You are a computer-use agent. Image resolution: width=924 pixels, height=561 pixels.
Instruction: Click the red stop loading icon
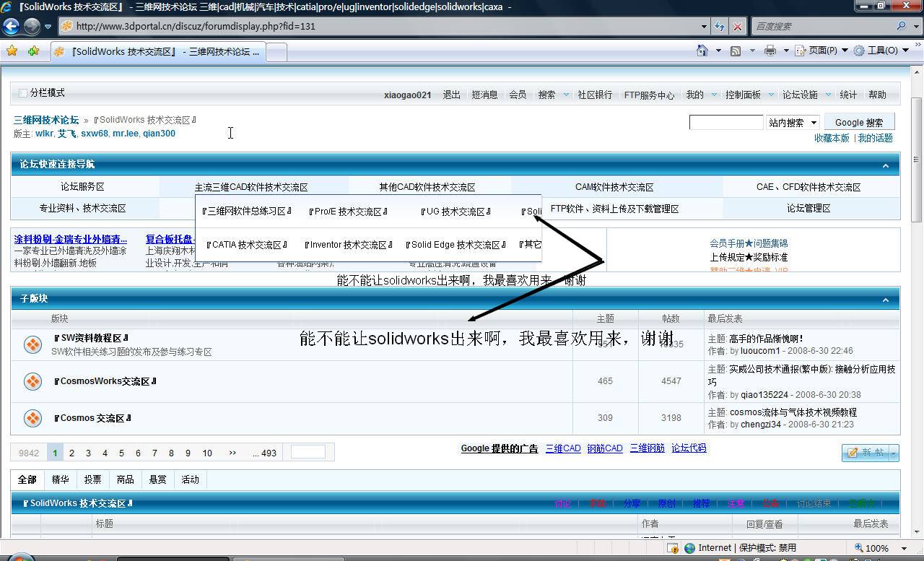(x=737, y=26)
